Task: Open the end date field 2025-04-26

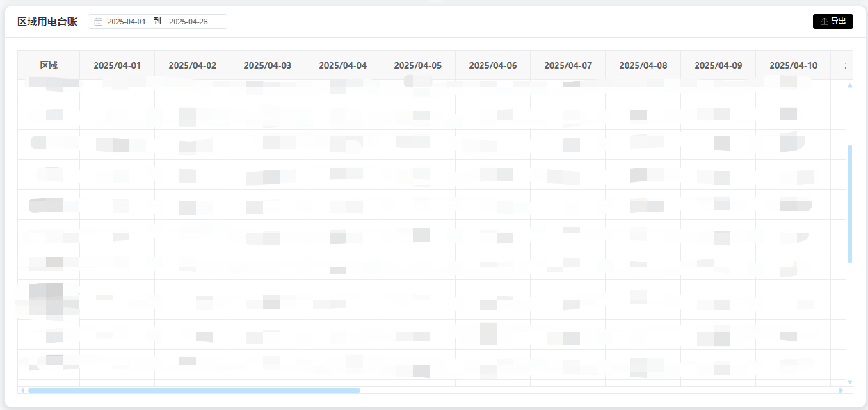Action: click(188, 22)
